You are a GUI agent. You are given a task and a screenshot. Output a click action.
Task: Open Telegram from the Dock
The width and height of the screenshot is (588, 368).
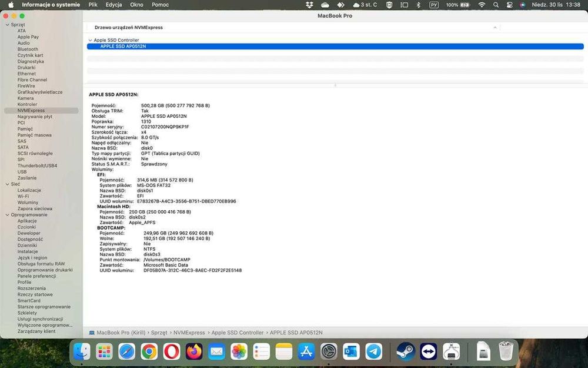click(374, 352)
